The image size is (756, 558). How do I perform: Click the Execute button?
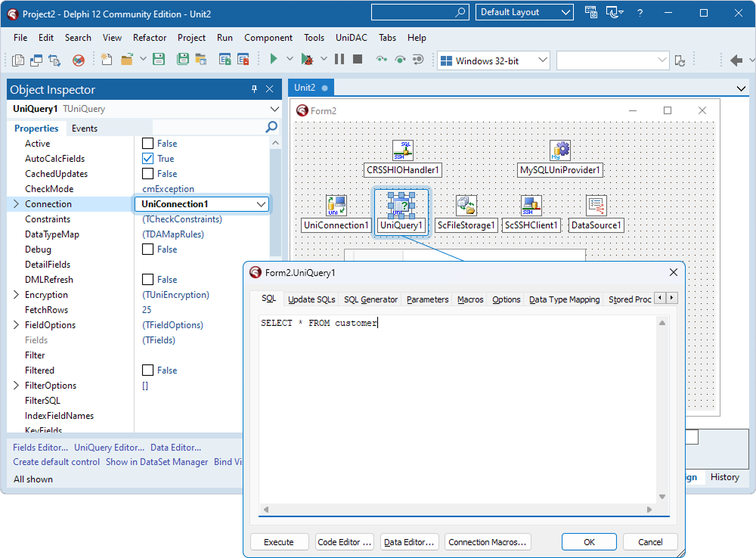pyautogui.click(x=279, y=542)
